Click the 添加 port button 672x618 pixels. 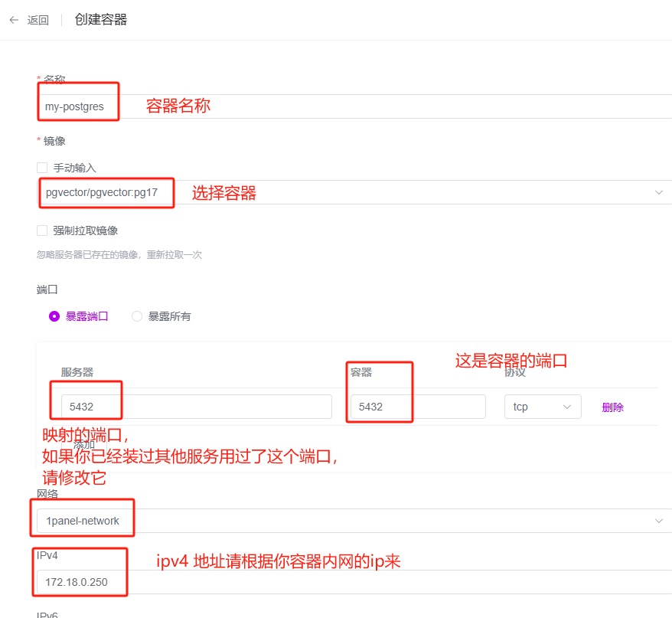point(84,444)
